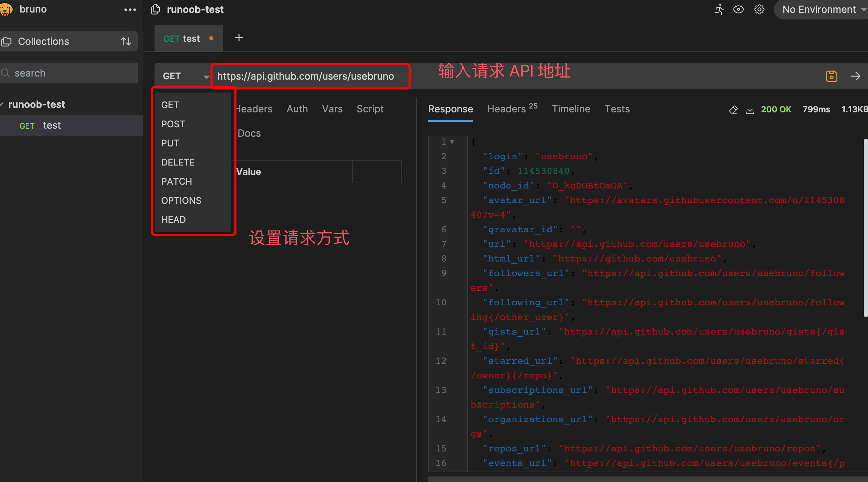868x482 pixels.
Task: Click the sort collections arrows icon
Action: [x=126, y=41]
